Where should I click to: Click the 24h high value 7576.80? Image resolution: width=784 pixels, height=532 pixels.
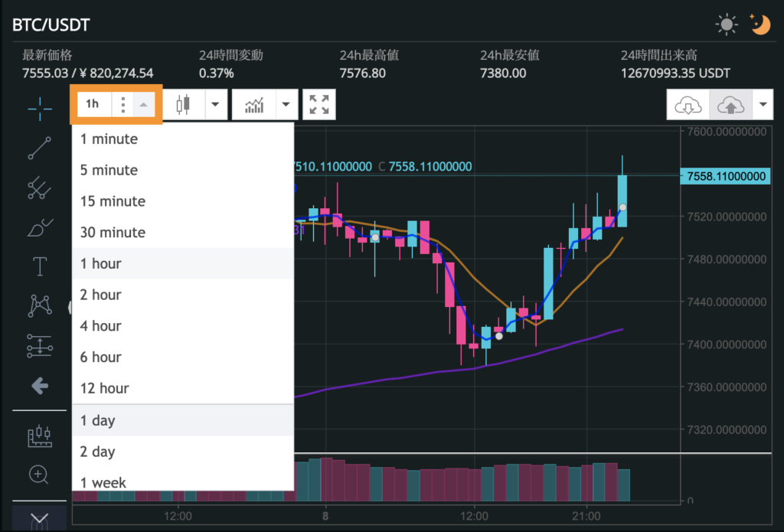tap(362, 73)
